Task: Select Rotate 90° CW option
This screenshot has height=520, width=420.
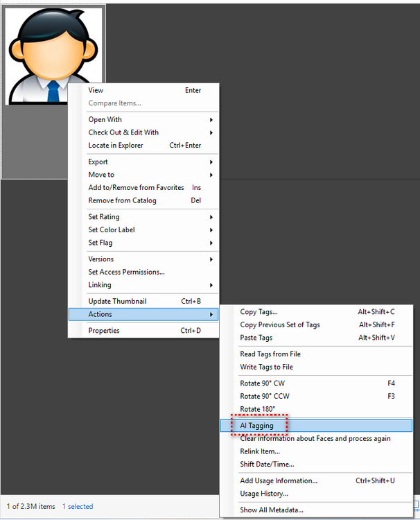Action: coord(262,383)
